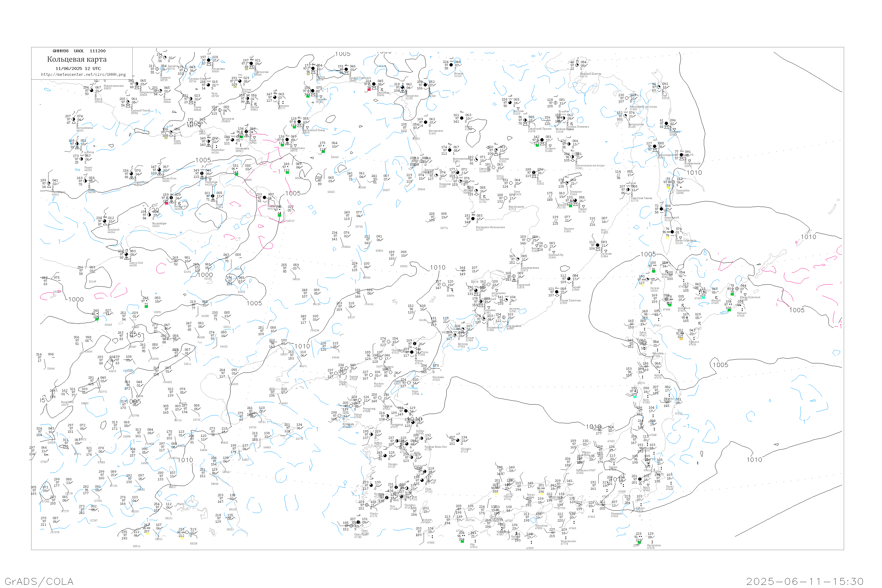
Task: Click the crossed-circle sky symbol at Поронайск
Action: click(x=673, y=182)
